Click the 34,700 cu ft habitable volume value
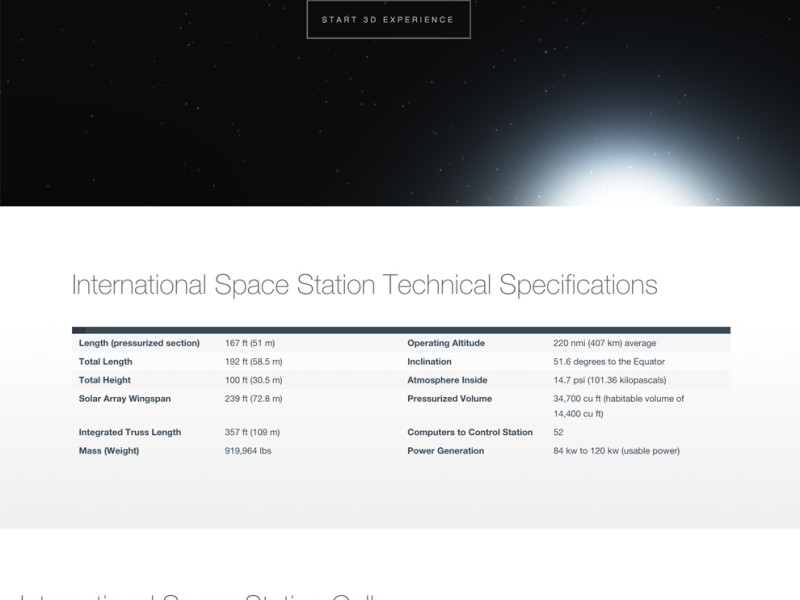 618,406
